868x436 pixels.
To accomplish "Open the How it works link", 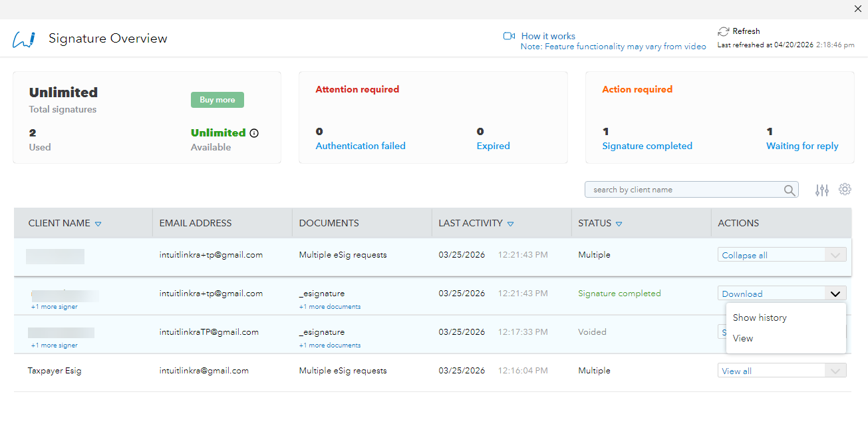I will pyautogui.click(x=548, y=36).
